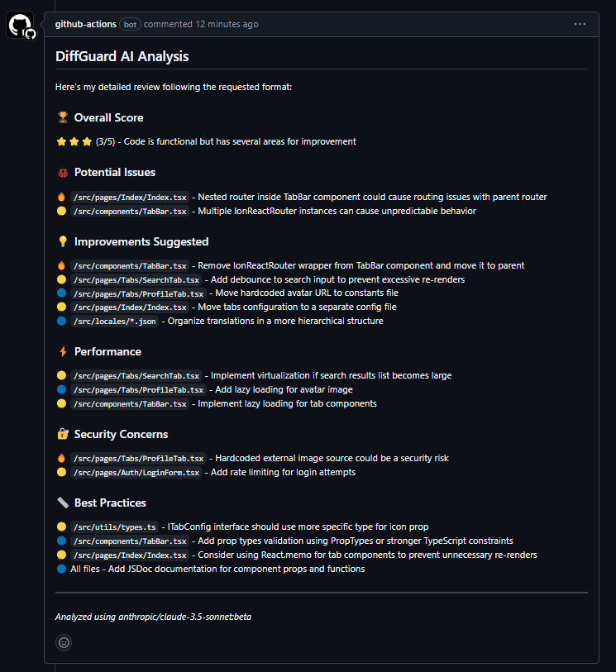Click the /src/utils/types.ts code tag
The image size is (616, 672).
[114, 527]
